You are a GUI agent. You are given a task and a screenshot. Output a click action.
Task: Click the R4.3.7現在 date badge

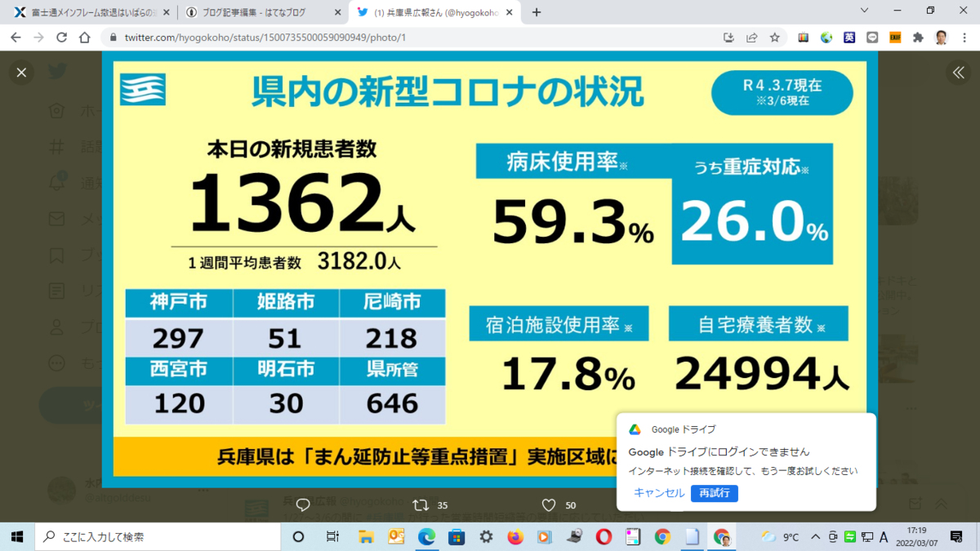point(782,92)
